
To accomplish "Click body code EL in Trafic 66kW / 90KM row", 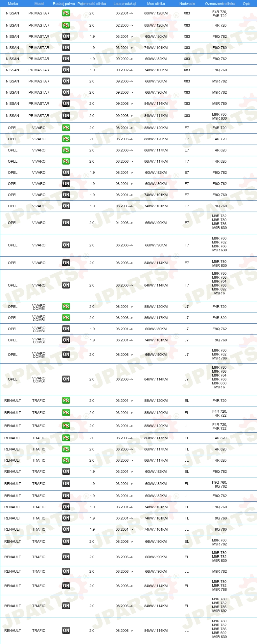I will pos(187,541).
